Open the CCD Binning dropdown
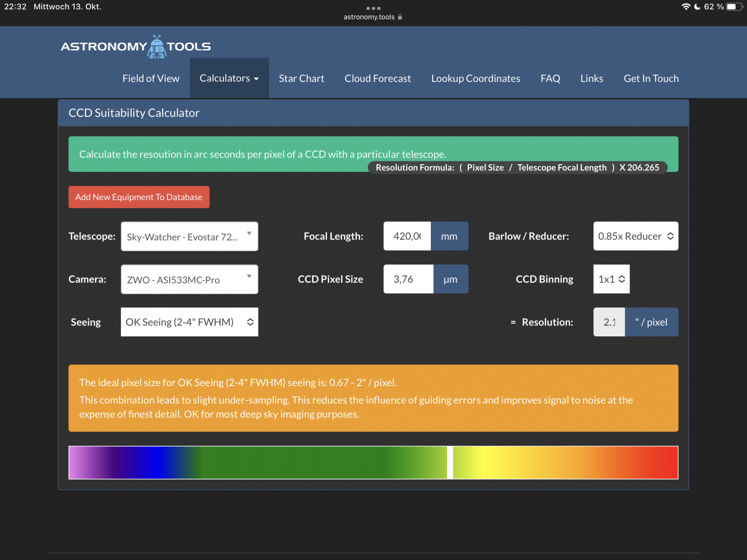The width and height of the screenshot is (747, 560). click(x=611, y=279)
